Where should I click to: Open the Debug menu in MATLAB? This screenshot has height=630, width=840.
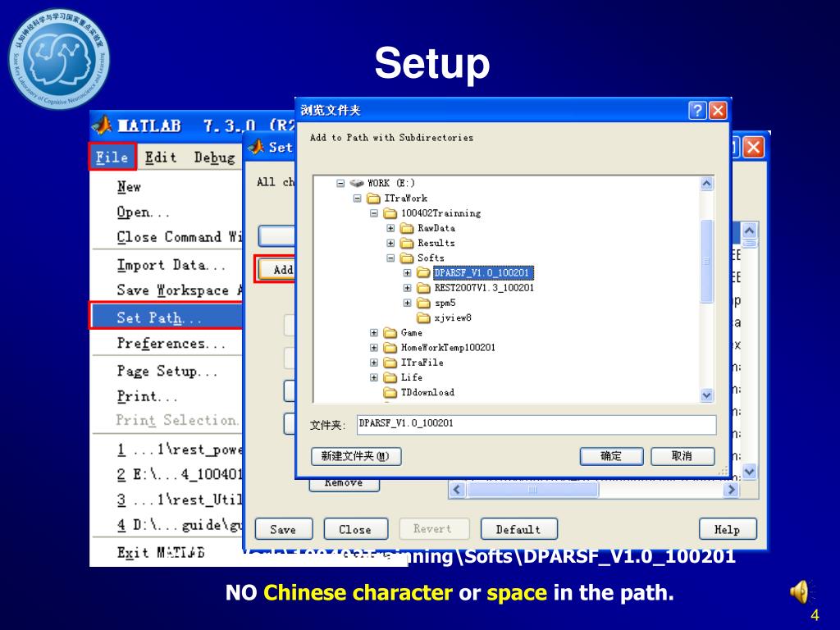(x=214, y=157)
